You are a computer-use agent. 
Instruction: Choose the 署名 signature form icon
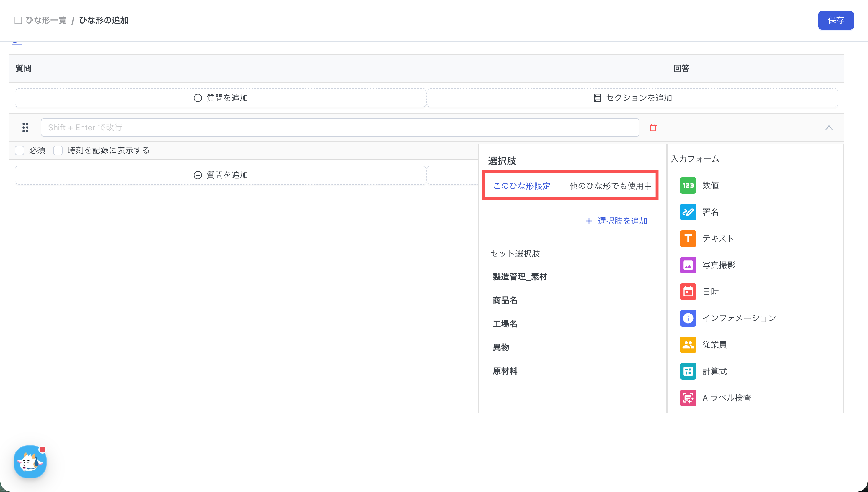pyautogui.click(x=688, y=212)
